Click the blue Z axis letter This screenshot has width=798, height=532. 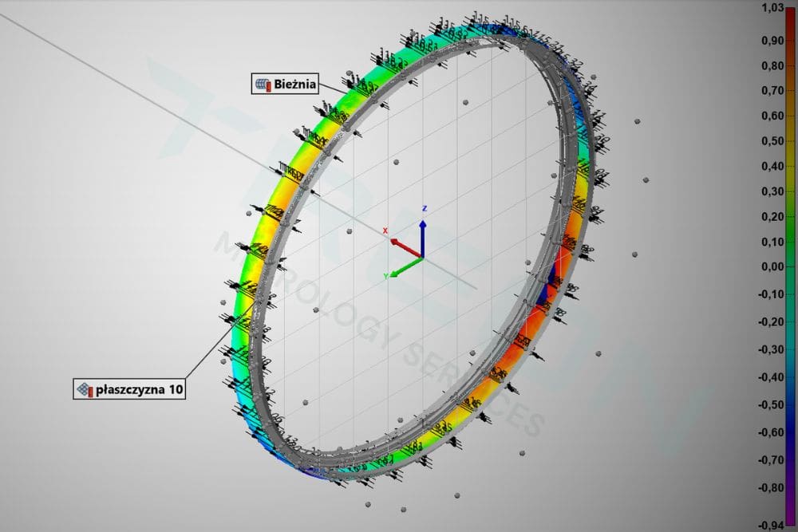[425, 208]
